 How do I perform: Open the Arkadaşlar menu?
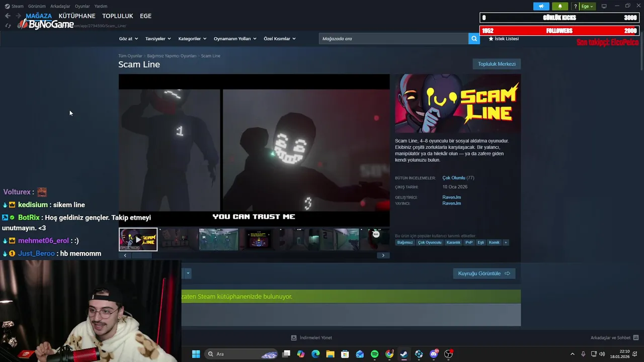pyautogui.click(x=60, y=6)
